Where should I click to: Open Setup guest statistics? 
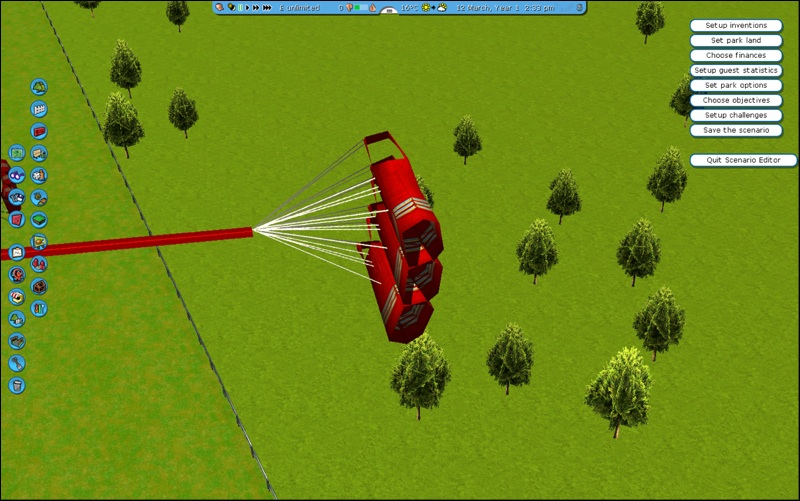pyautogui.click(x=736, y=70)
